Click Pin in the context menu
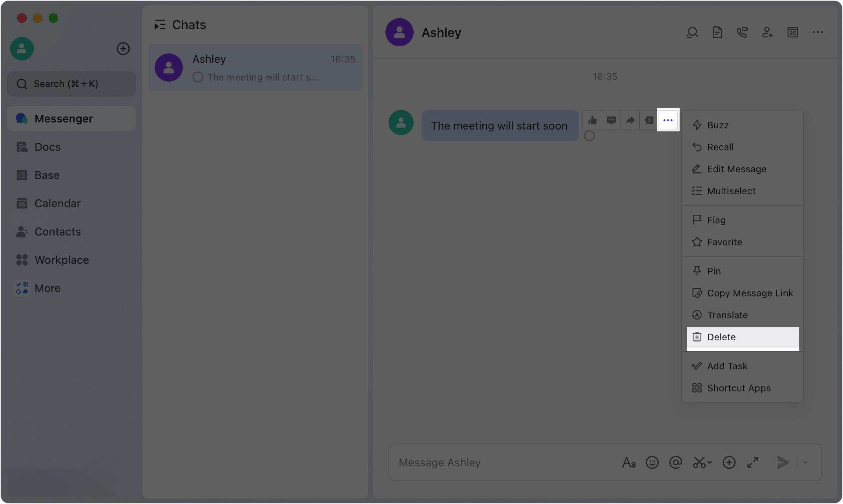This screenshot has width=843, height=504. 713,270
